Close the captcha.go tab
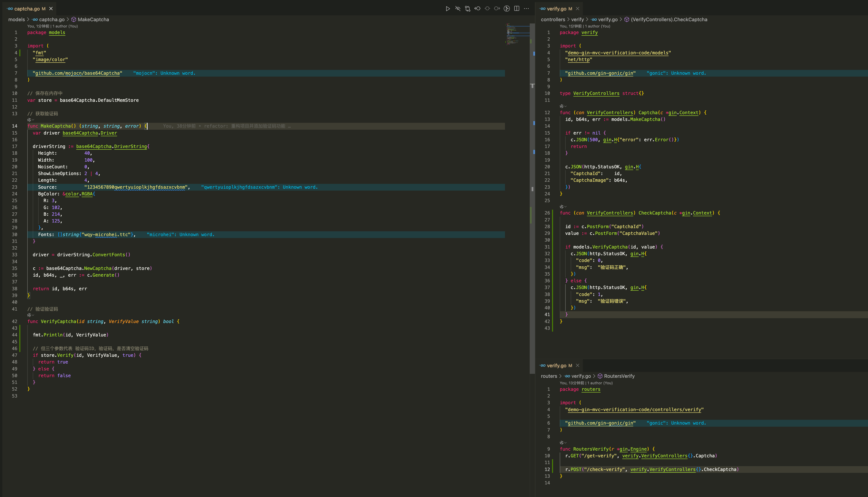Screen dimensions: 868x497 [51, 9]
